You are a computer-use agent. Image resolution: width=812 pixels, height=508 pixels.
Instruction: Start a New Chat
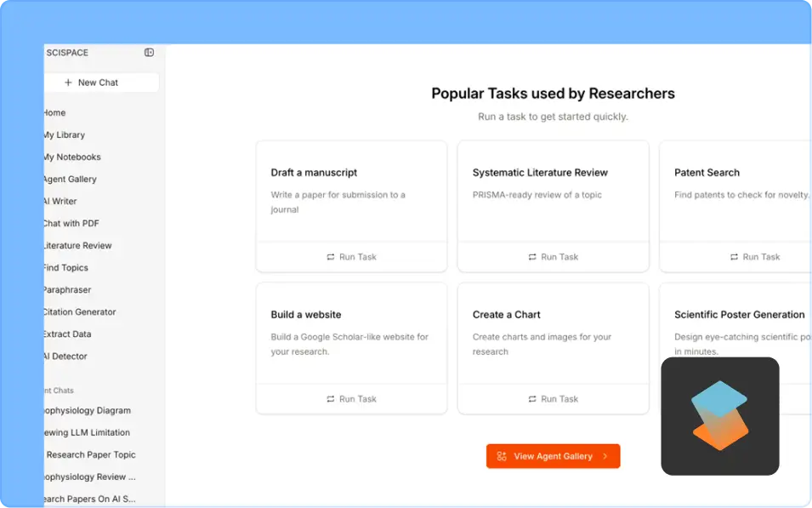point(101,83)
